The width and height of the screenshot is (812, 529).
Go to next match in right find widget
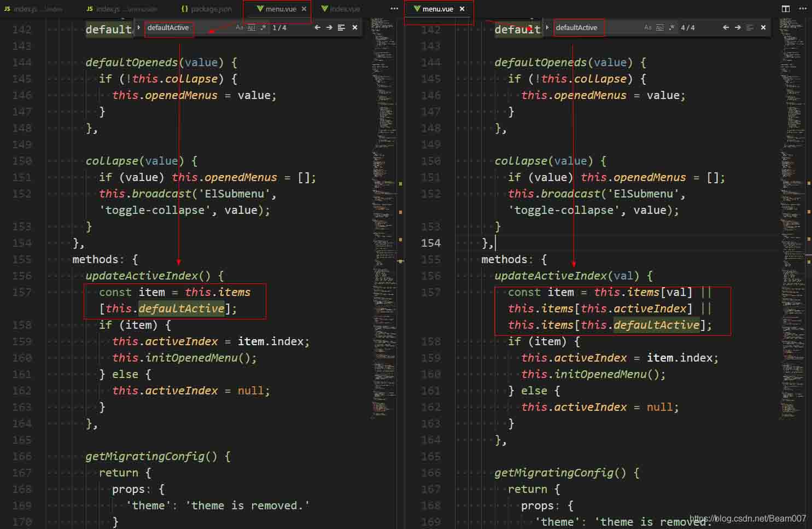pos(738,27)
